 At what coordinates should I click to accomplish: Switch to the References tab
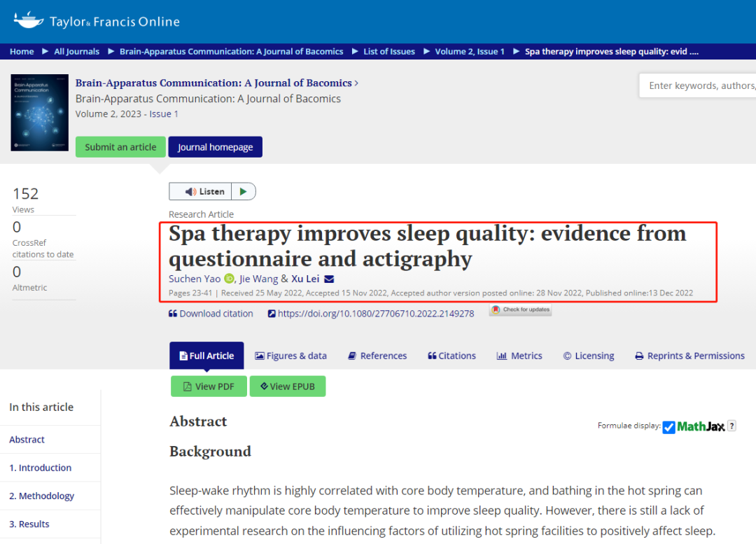377,356
